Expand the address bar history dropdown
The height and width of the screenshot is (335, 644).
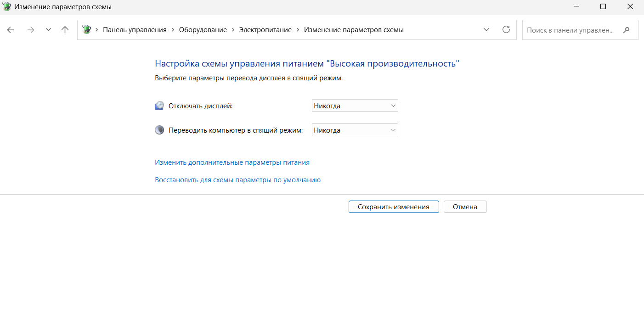(x=486, y=30)
